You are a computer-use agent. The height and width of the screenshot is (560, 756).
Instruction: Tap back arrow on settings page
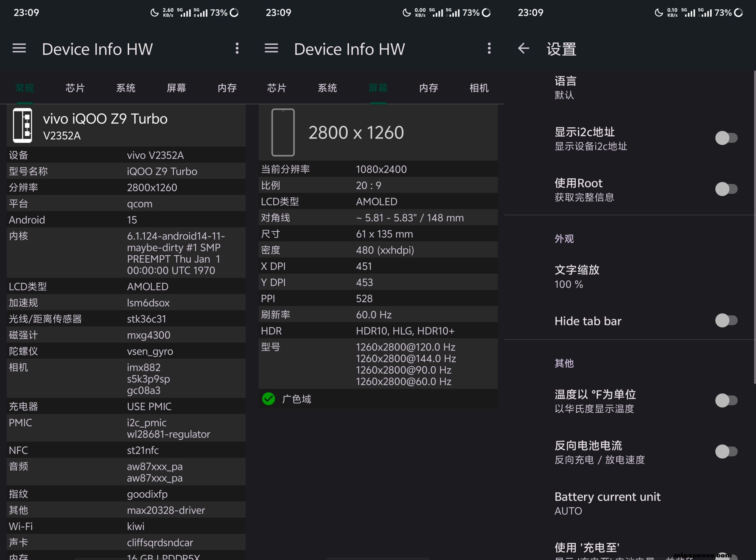[x=523, y=49]
